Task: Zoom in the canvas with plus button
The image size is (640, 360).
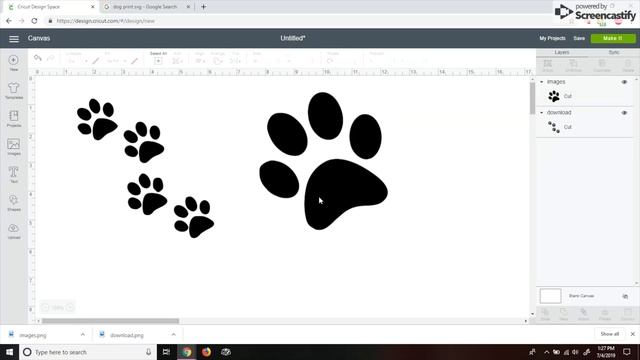Action: 71,307
